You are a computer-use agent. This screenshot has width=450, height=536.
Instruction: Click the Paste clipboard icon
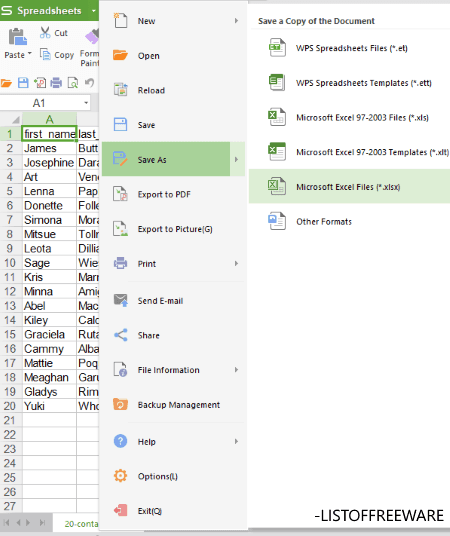click(17, 37)
